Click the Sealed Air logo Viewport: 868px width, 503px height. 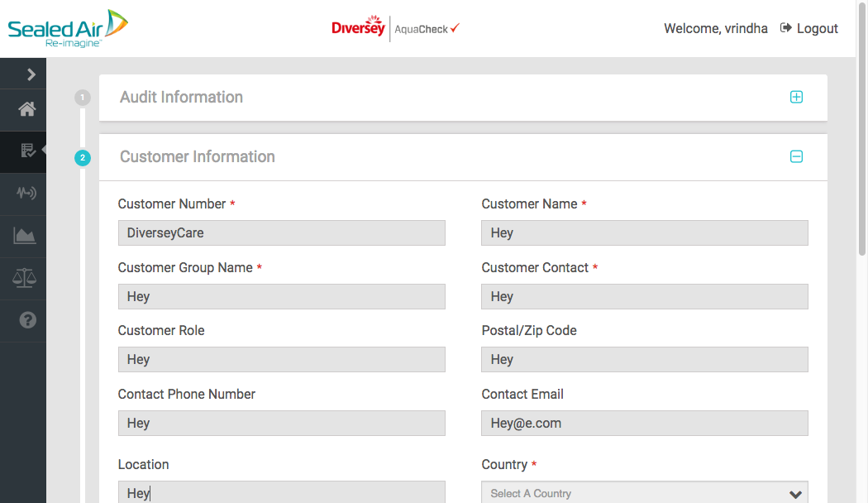(68, 28)
